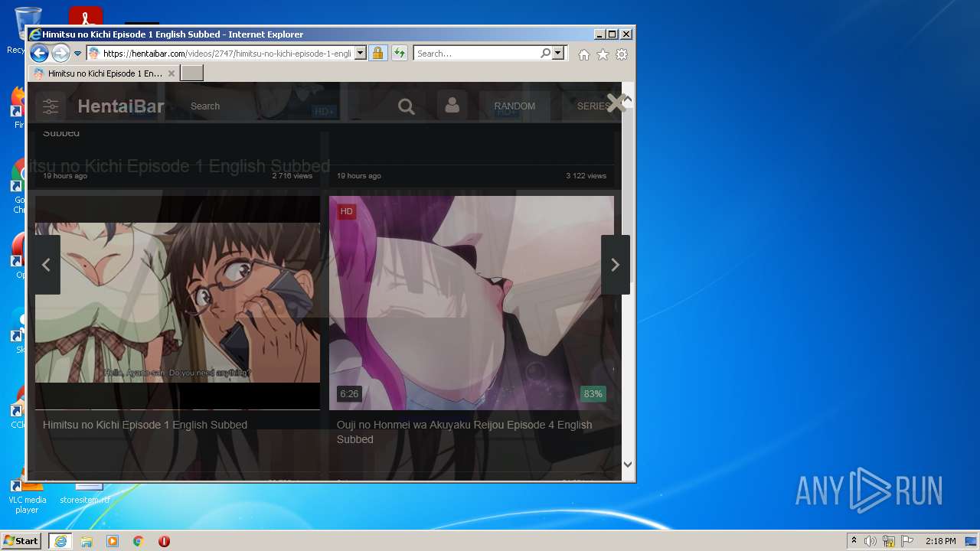Open the red Opera taskbar icon
Image resolution: width=980 pixels, height=551 pixels.
164,541
